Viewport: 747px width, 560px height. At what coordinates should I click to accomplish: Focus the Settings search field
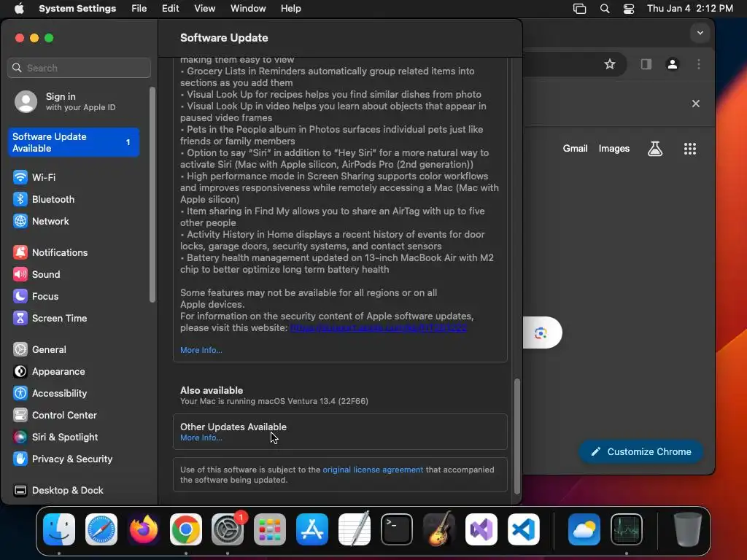(79, 68)
